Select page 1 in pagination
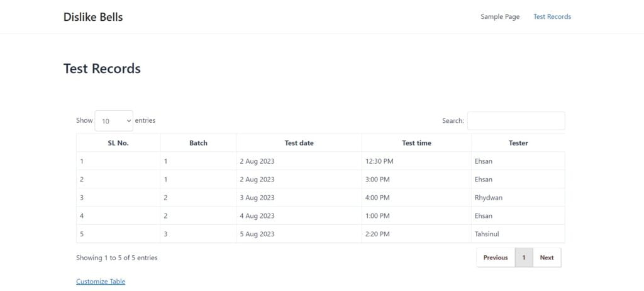The height and width of the screenshot is (291, 644). tap(524, 257)
